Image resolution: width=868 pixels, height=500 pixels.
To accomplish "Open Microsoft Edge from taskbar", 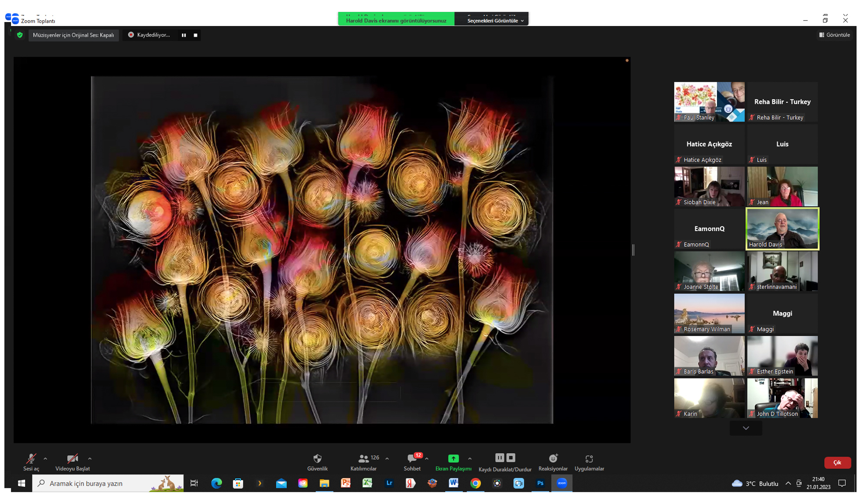I will [x=217, y=483].
